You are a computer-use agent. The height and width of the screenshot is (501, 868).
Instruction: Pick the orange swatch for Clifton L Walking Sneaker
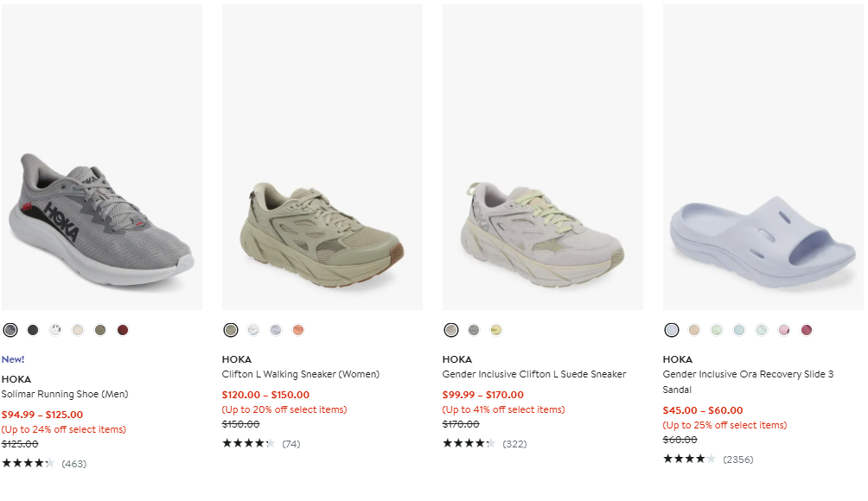[x=298, y=330]
